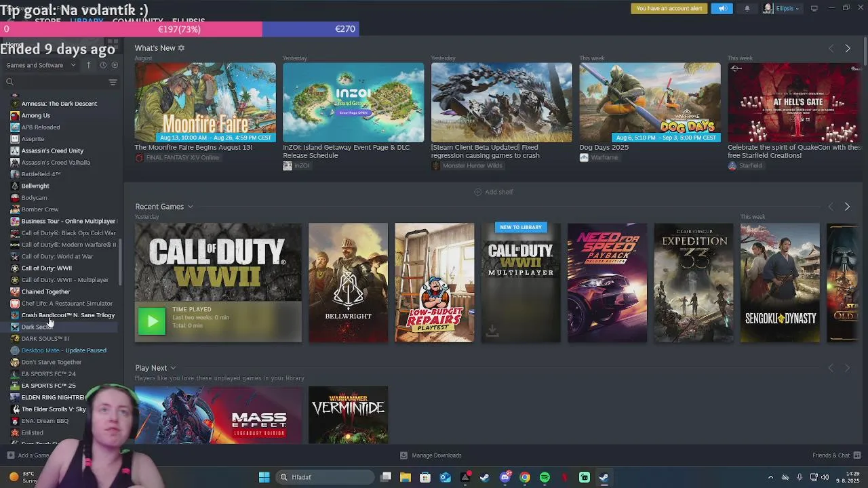
Task: Open Spotify from taskbar
Action: [x=545, y=477]
